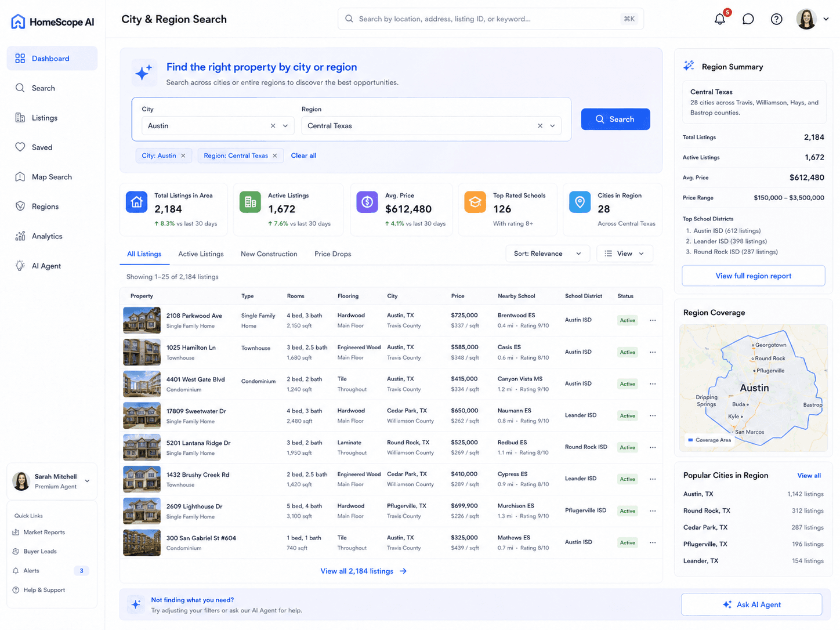Click View all popular cities link

pos(809,476)
